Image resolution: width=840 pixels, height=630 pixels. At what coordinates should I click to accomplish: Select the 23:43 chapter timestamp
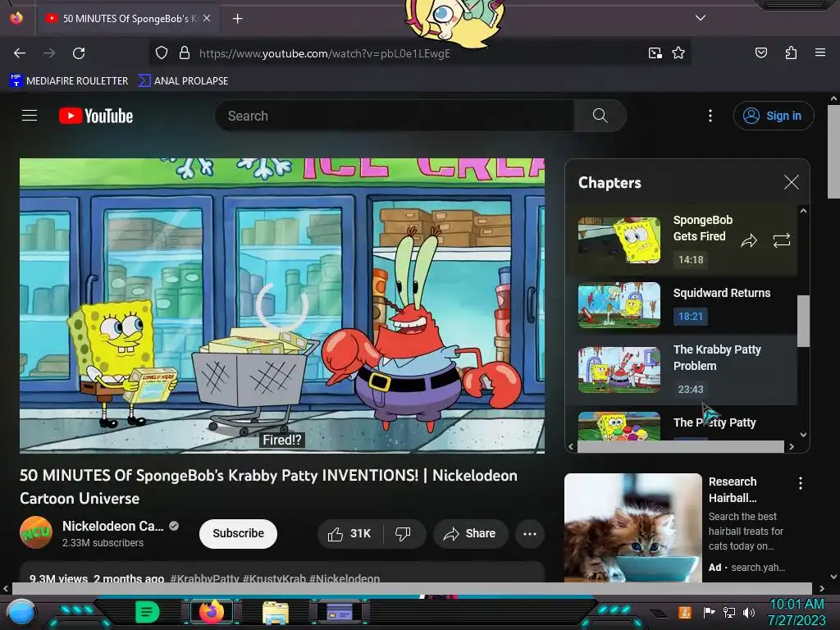[691, 390]
